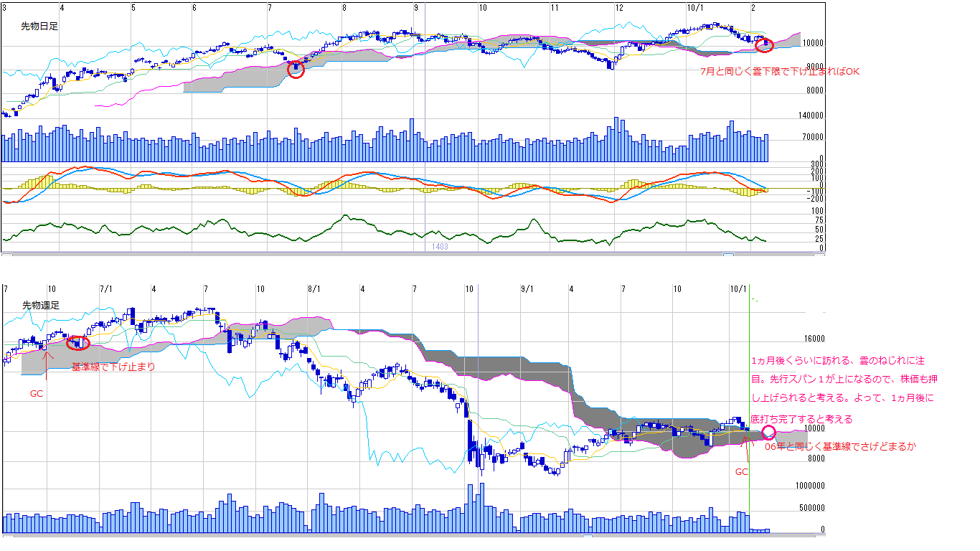
Task: Click left arrow of daily chart scrollbar
Action: click(7, 255)
